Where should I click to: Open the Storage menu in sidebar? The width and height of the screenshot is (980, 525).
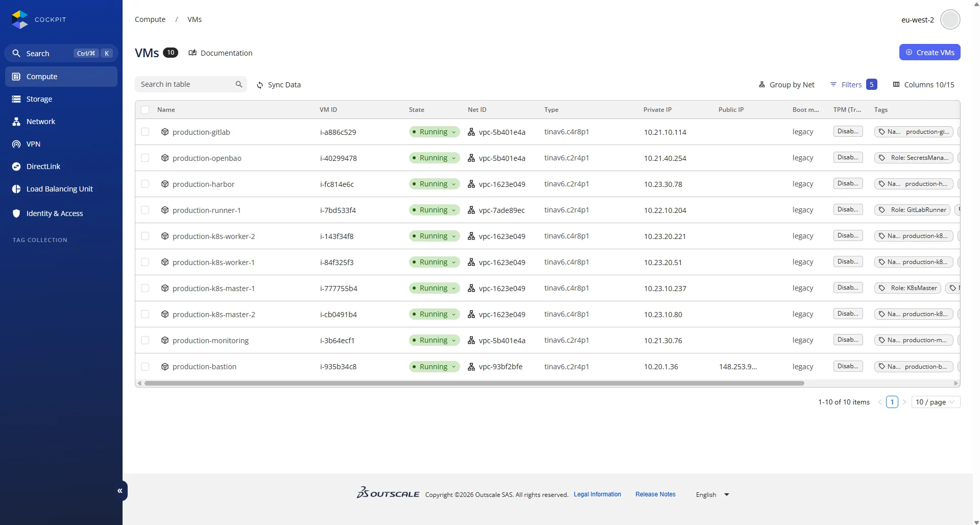coord(39,99)
